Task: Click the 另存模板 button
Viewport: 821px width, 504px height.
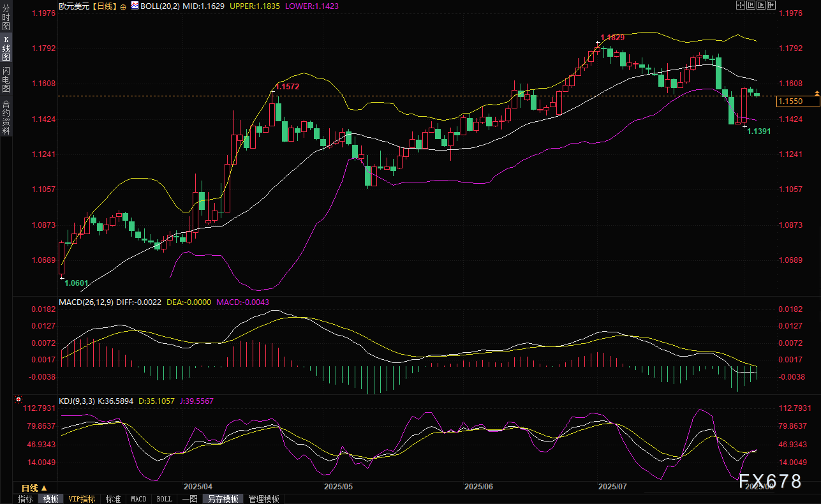Action: click(223, 499)
